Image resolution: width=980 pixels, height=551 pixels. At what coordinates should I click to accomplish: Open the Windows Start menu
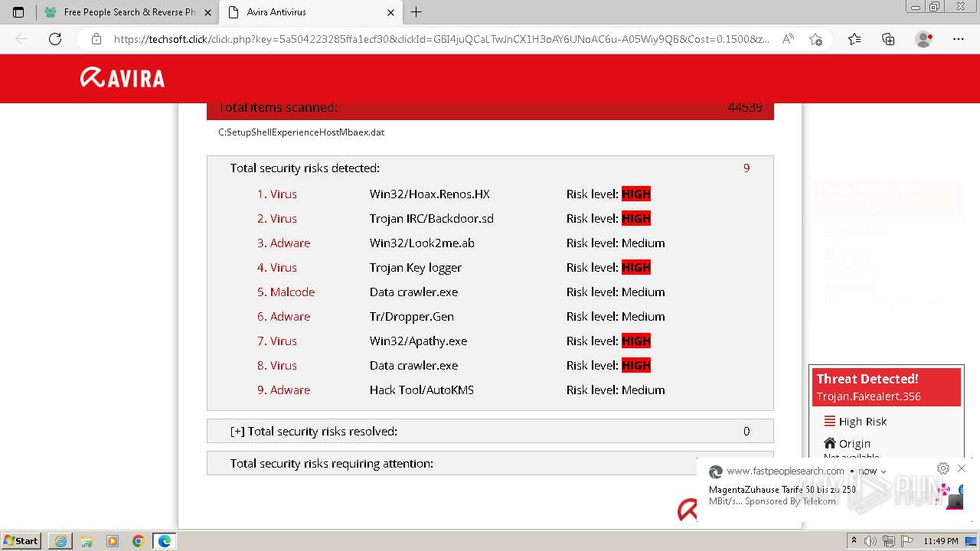[x=21, y=540]
